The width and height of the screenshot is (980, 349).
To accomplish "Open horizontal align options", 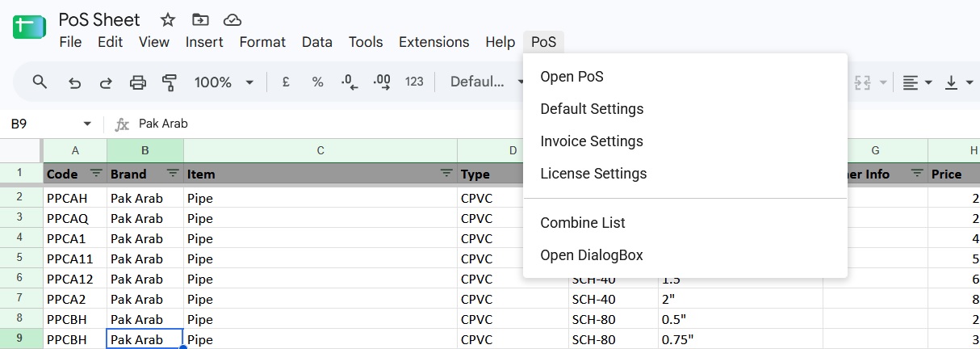I will click(917, 82).
